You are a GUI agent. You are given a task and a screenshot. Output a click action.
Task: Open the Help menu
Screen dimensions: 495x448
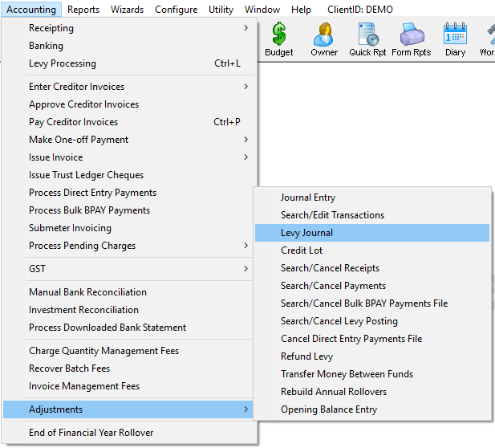(x=301, y=10)
